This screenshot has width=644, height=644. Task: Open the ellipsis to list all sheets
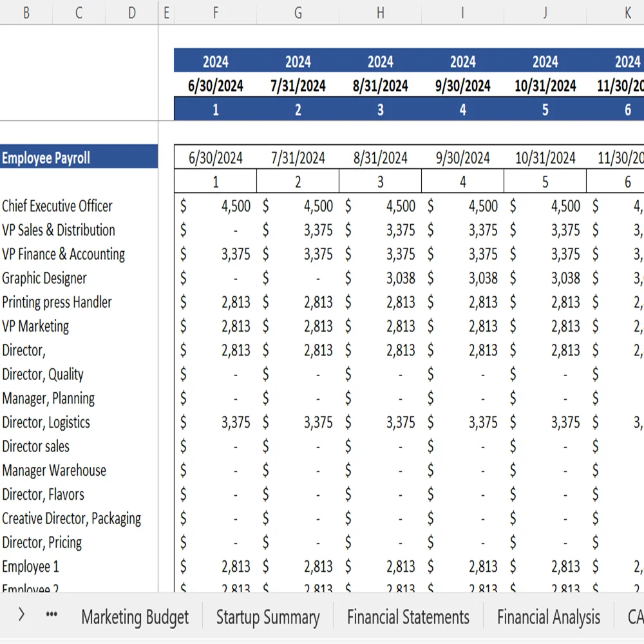point(51,616)
